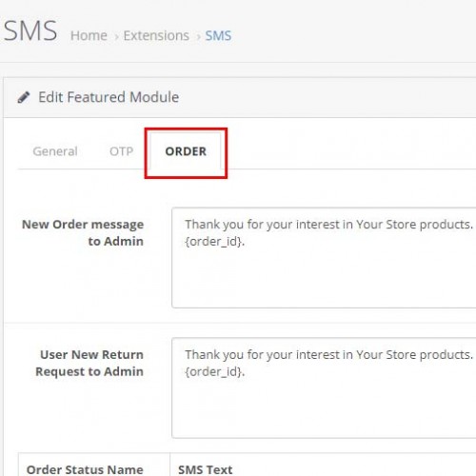Focus the User New Return Request textarea
The width and height of the screenshot is (476, 476).
pos(324,387)
